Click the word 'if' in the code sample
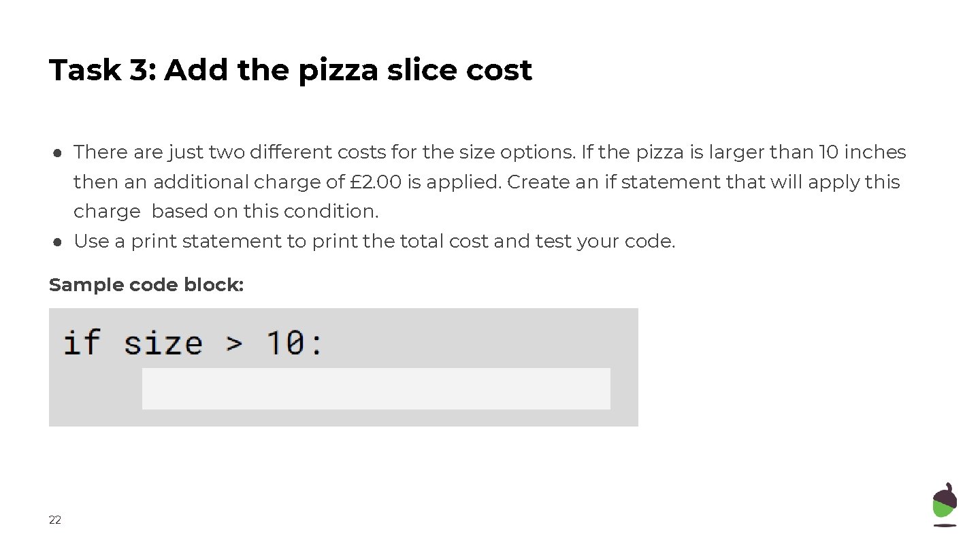980x551 pixels. tap(82, 342)
